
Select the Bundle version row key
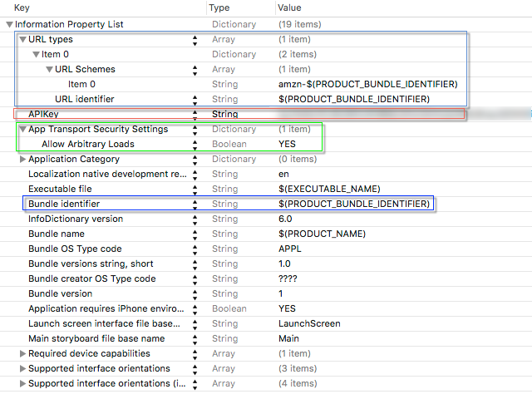click(x=60, y=294)
